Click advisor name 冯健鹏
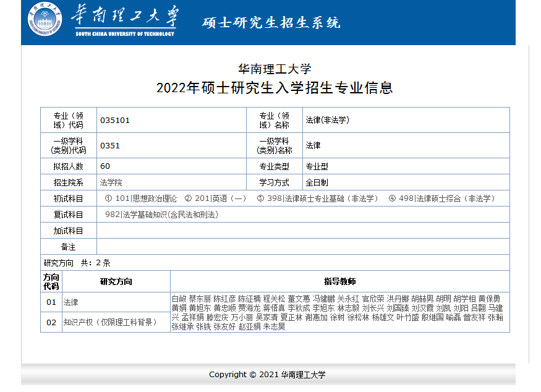This screenshot has width=541, height=392. [x=324, y=299]
